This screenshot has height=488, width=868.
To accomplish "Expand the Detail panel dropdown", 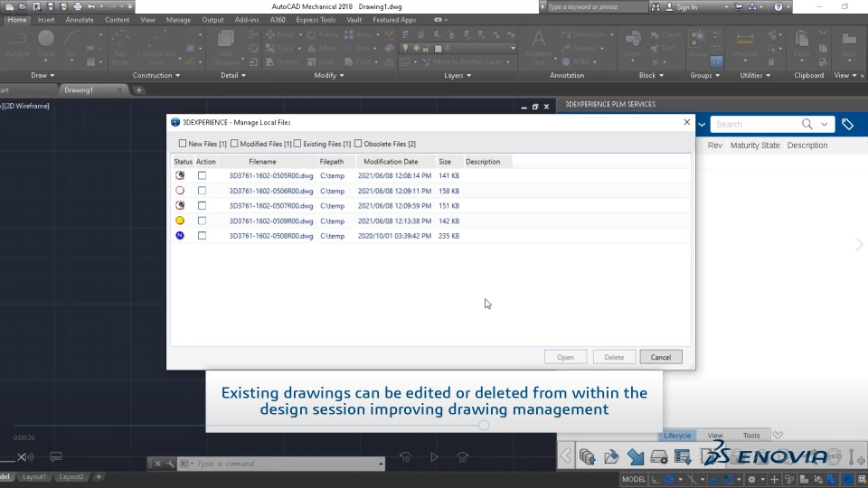I will pyautogui.click(x=233, y=75).
